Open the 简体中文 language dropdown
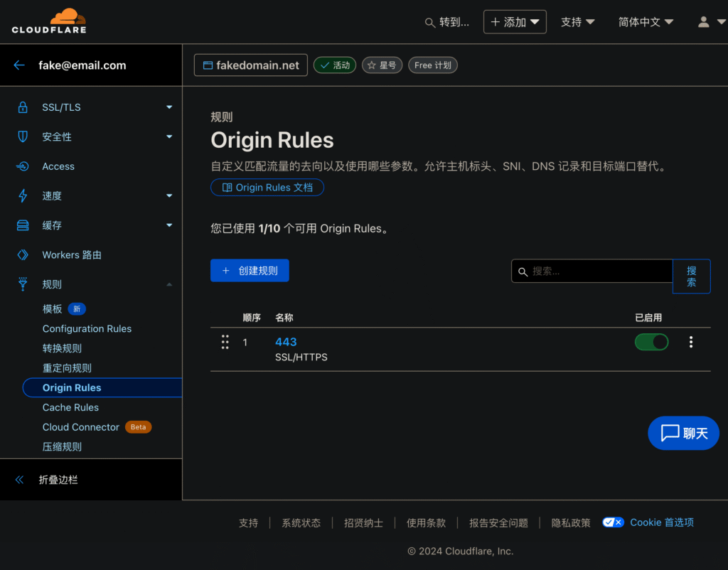 pos(646,22)
